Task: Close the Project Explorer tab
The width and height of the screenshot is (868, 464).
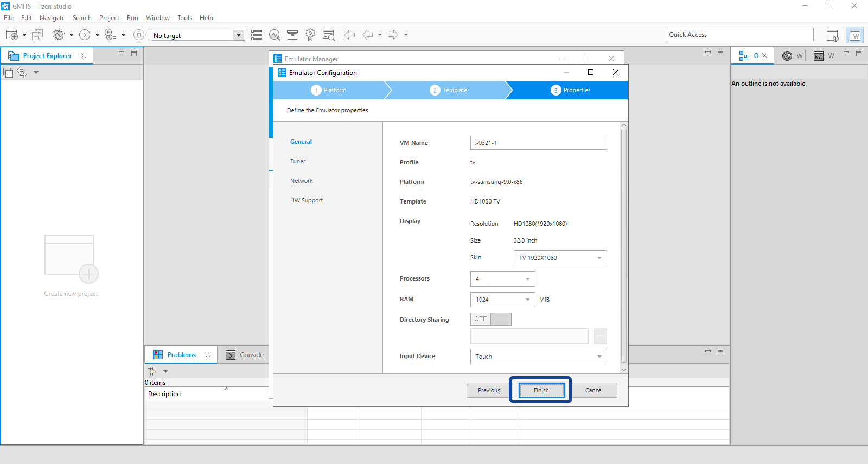Action: pyautogui.click(x=84, y=55)
